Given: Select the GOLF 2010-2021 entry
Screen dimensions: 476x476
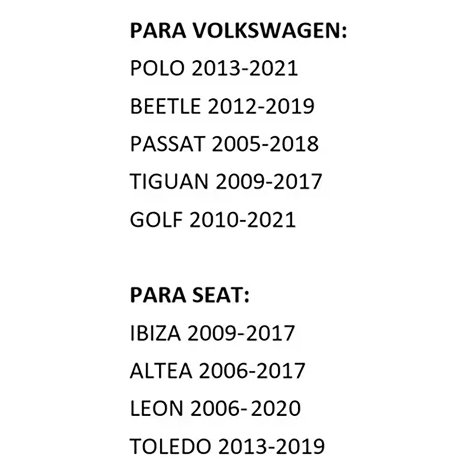Looking at the screenshot, I should [213, 220].
